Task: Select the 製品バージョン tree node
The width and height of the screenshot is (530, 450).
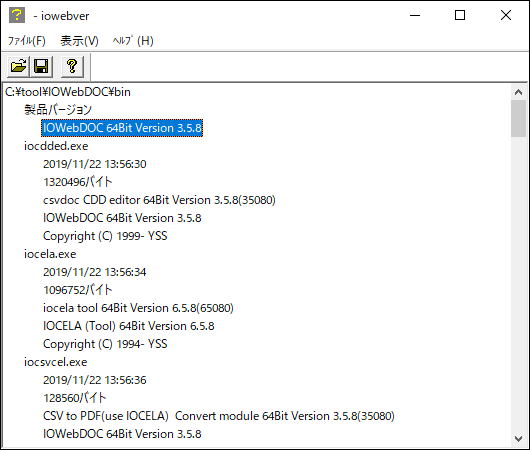Action: pos(58,110)
